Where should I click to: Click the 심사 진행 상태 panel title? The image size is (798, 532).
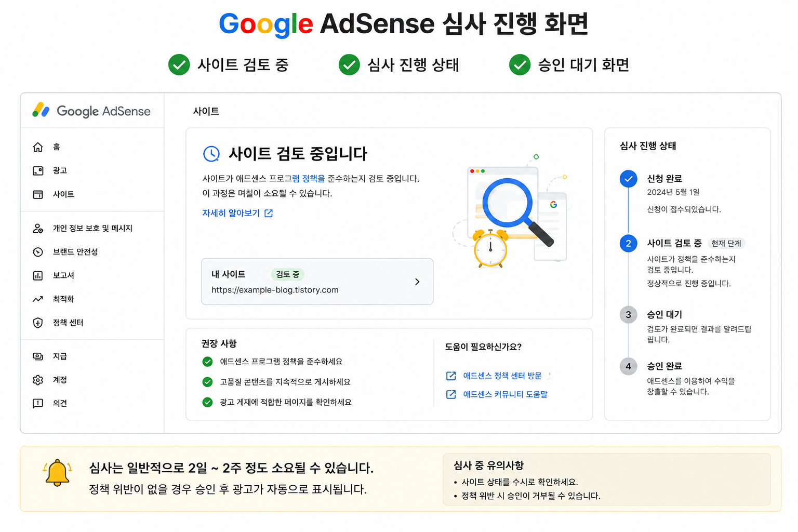pos(648,146)
